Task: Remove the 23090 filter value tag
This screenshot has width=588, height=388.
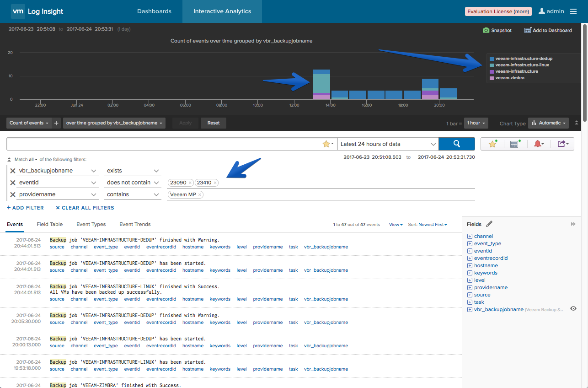Action: click(190, 183)
